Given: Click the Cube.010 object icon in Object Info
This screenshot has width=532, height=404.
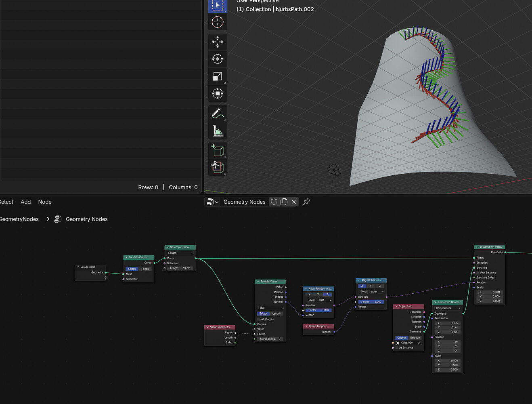Looking at the screenshot, I should [x=398, y=343].
